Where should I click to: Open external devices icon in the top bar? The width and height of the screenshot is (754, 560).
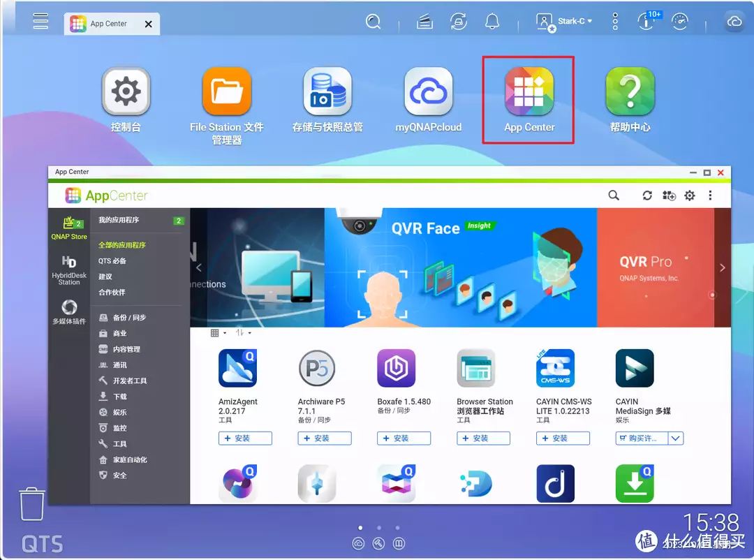pos(459,21)
